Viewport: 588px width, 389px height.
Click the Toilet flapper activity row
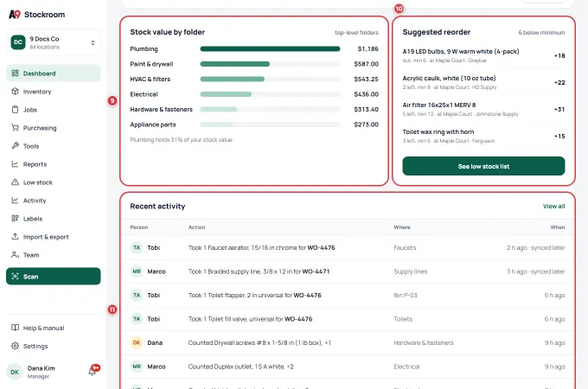click(348, 296)
